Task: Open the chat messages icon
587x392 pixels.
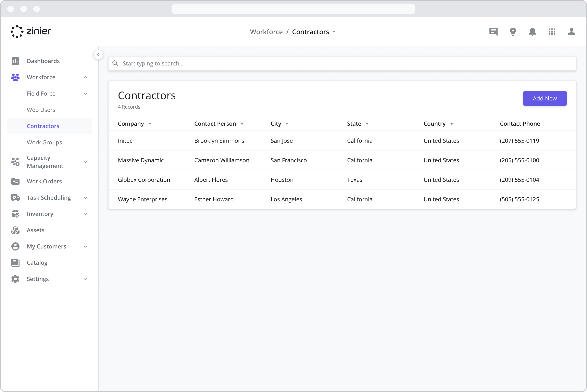Action: (493, 32)
